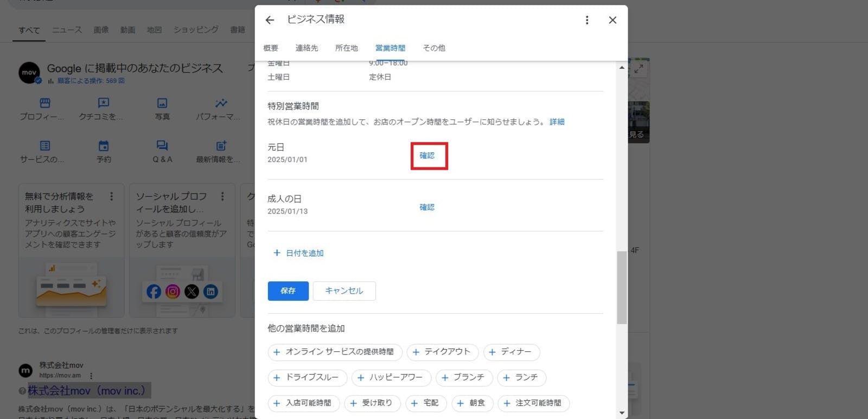
Task: Switch to the 所在地 tab
Action: (x=347, y=48)
